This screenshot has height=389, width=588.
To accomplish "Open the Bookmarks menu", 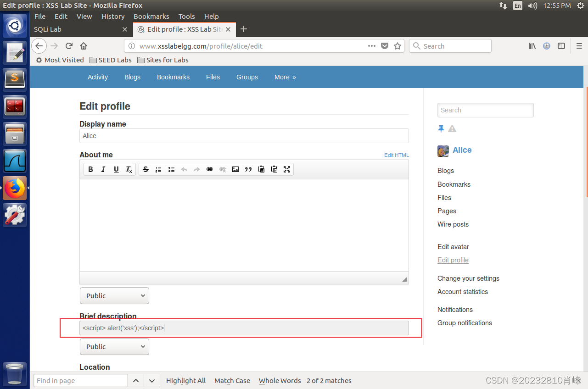I will pos(151,17).
